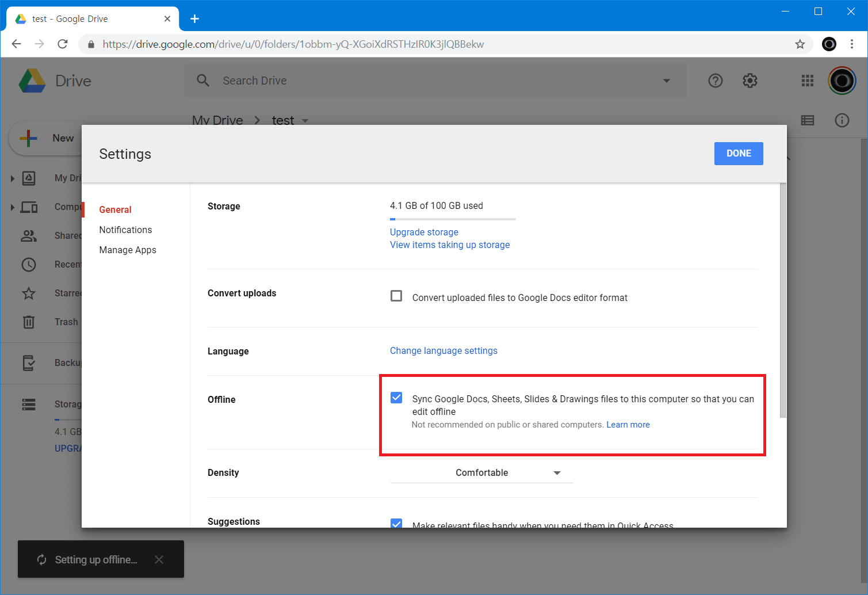Switch to list view layout icon
The width and height of the screenshot is (868, 595).
click(807, 120)
